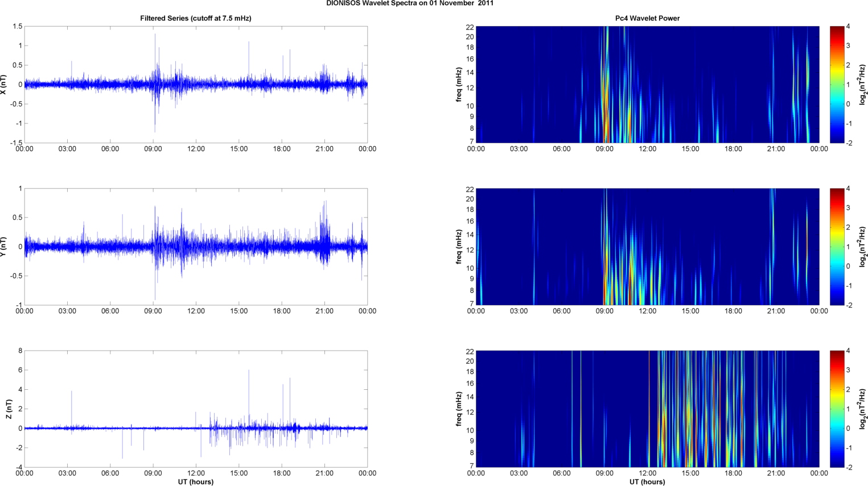Click the 'Y (nT)' axis label
This screenshot has height=486, width=868.
click(x=5, y=247)
